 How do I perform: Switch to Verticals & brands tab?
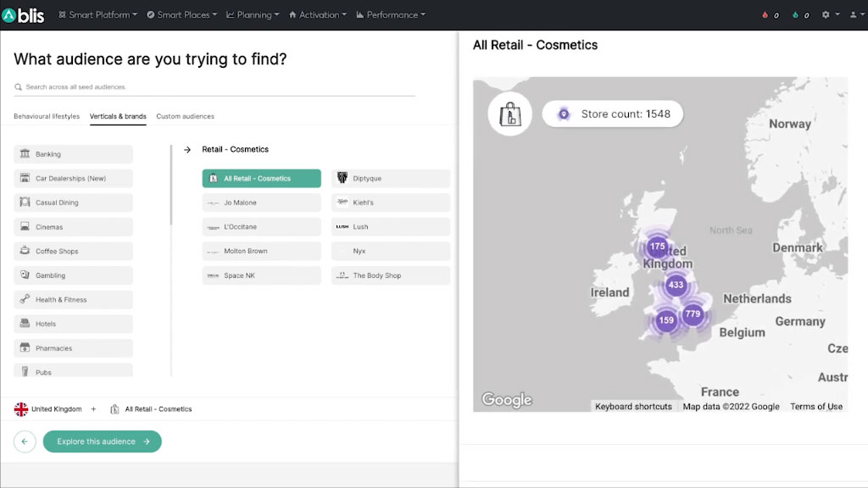pos(118,116)
